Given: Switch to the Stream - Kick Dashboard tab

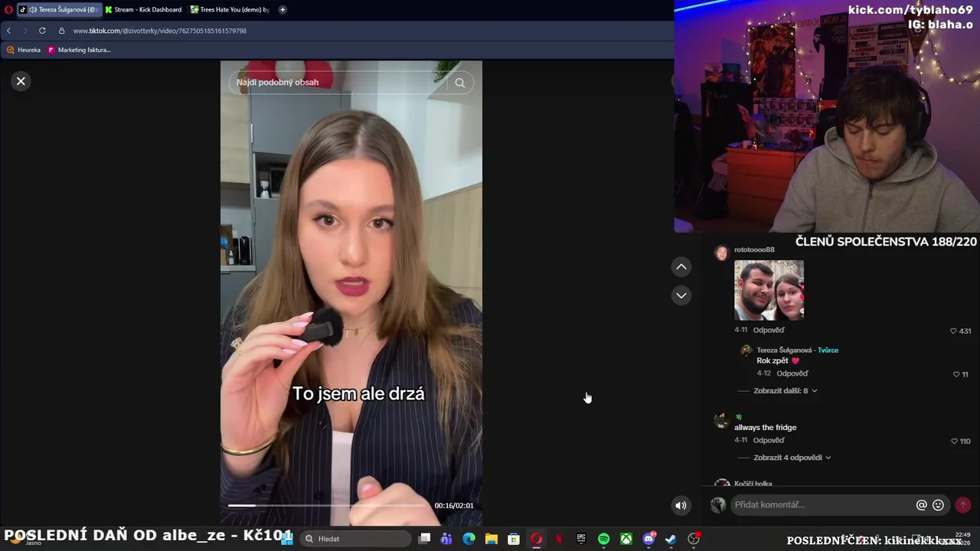Looking at the screenshot, I should click(143, 10).
